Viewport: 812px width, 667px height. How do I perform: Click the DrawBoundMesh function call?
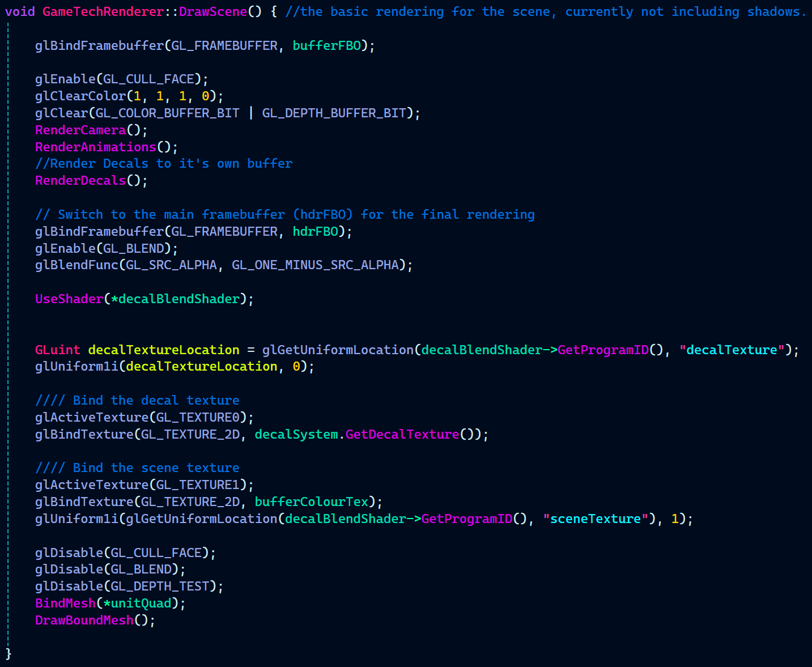(84, 620)
